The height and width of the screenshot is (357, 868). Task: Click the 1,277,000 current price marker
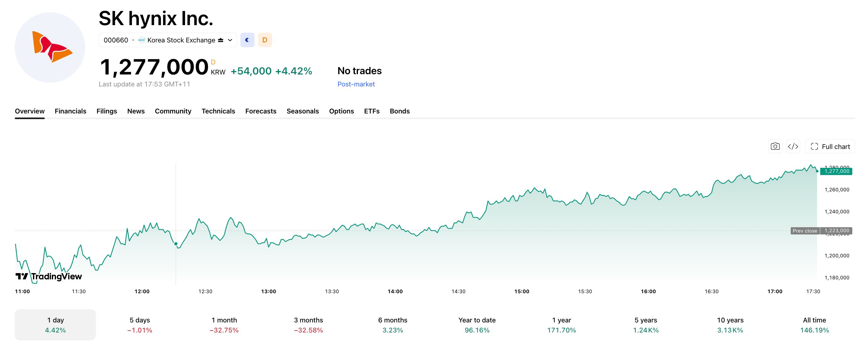pos(836,171)
